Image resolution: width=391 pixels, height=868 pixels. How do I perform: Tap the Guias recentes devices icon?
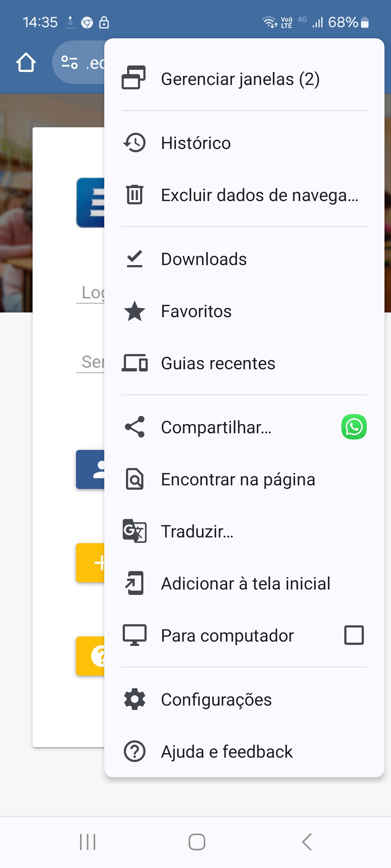tap(135, 363)
